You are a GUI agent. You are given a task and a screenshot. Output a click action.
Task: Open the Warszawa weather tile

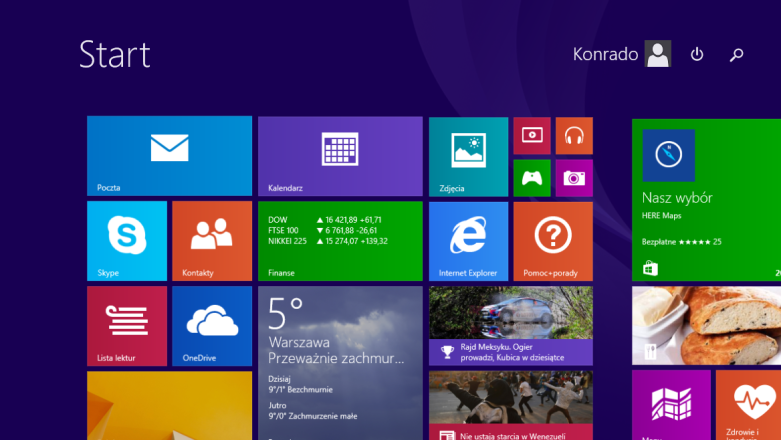tap(340, 362)
